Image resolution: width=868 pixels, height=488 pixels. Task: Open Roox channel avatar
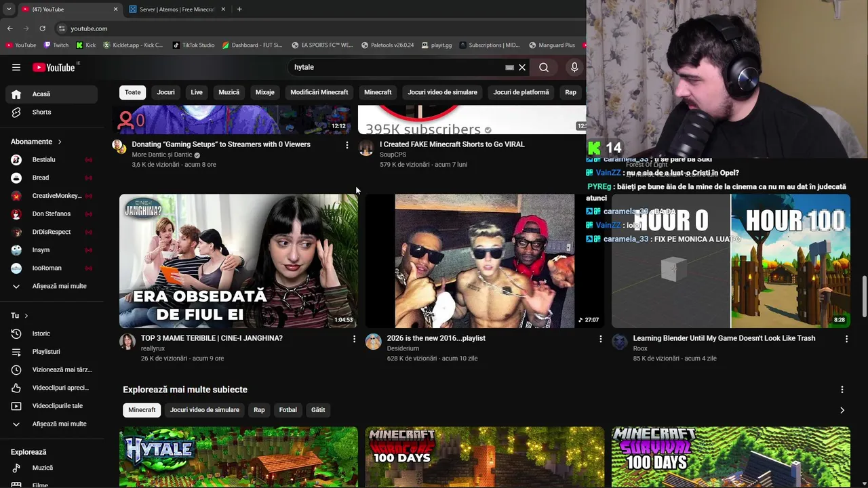coord(620,342)
